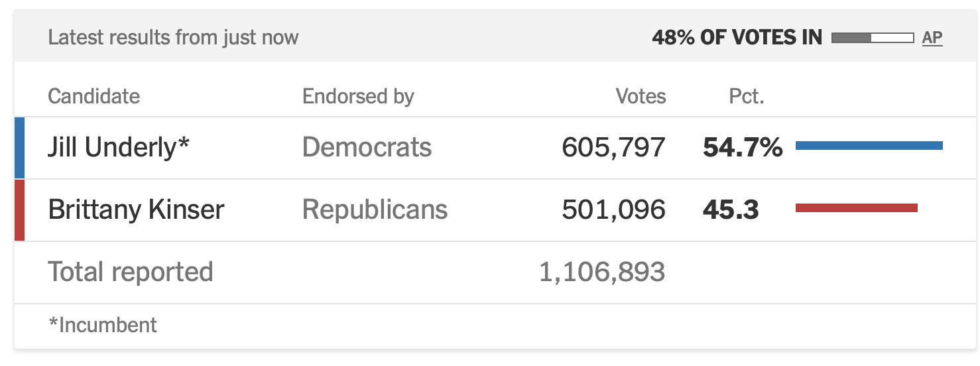
Task: Click candidate name Jill Underly
Action: point(119,147)
